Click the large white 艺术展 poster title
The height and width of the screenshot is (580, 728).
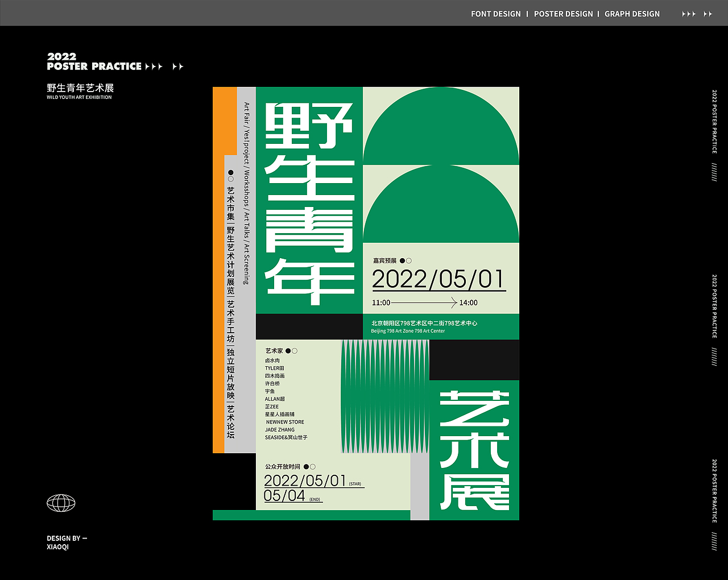coord(474,450)
